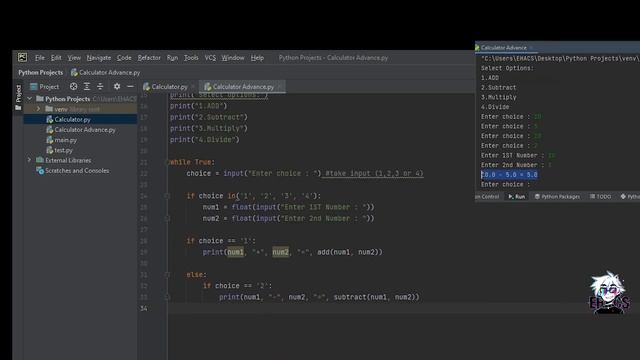
Task: Select Scratches and Consoles tree row
Action: [x=80, y=171]
